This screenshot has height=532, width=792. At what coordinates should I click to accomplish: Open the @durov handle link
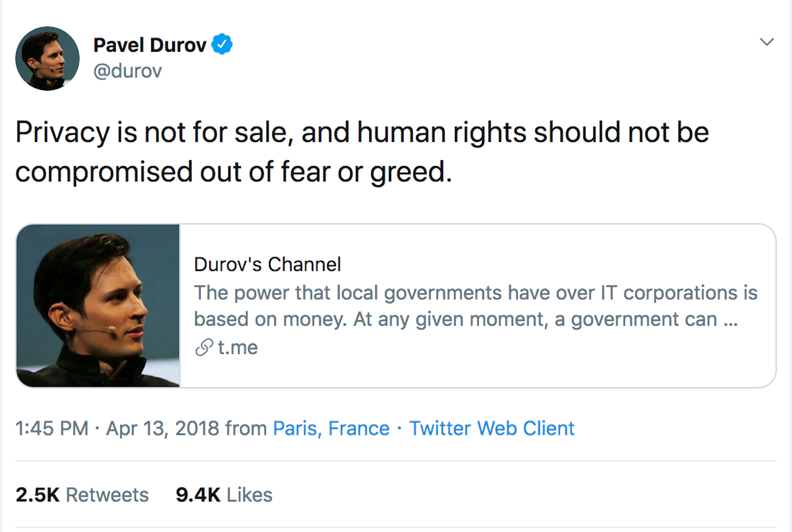(128, 71)
